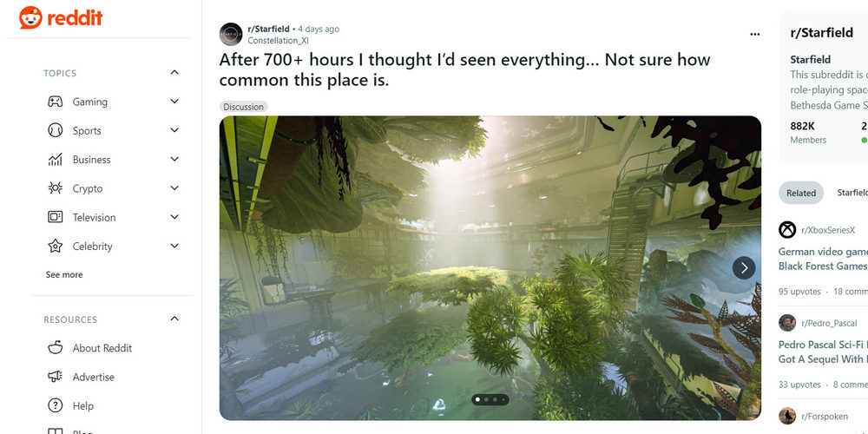Open the Advertise megaphone icon
Screen dimensions: 868x434
pos(55,377)
